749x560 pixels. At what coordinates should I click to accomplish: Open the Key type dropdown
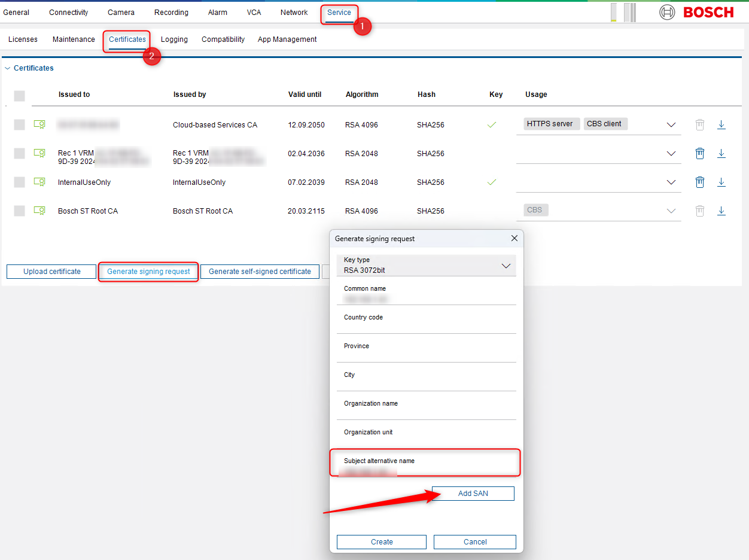[x=427, y=265]
